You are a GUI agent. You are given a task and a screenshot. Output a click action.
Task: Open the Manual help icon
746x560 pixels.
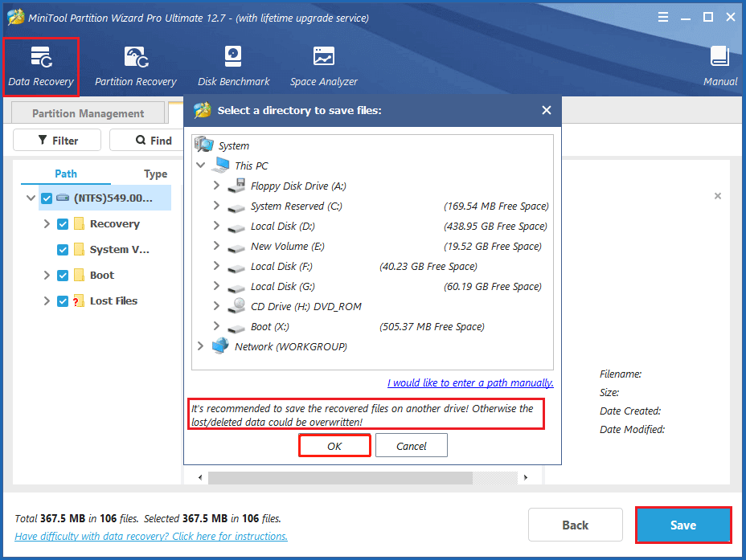(719, 66)
